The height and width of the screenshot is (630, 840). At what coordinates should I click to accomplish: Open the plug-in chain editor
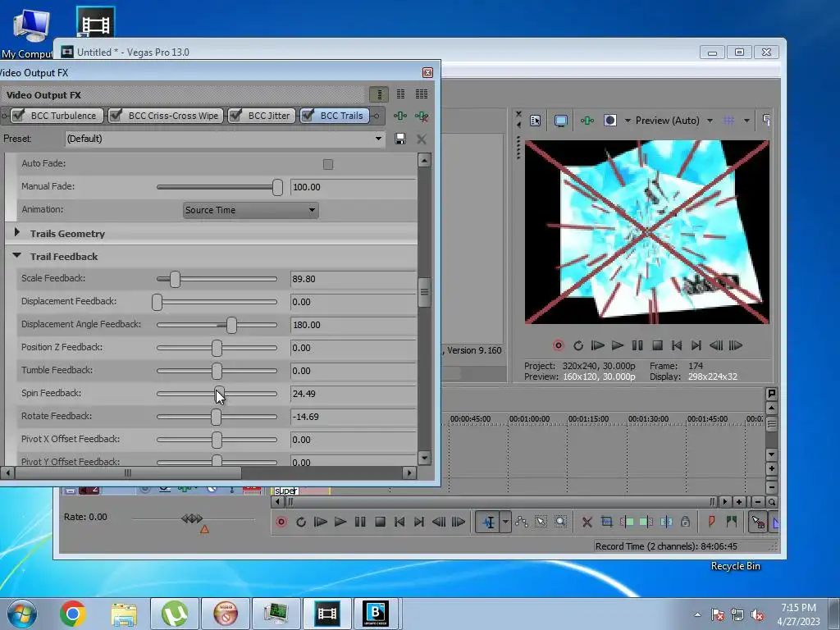tap(400, 116)
